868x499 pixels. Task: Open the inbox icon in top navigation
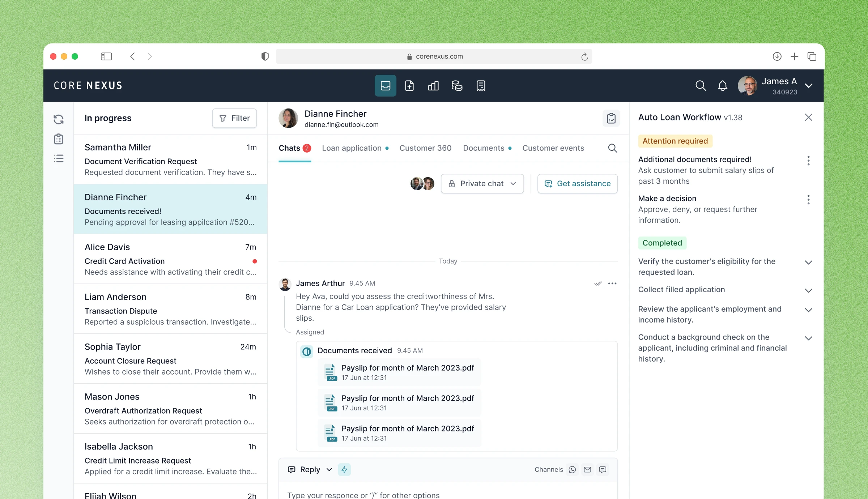tap(385, 86)
